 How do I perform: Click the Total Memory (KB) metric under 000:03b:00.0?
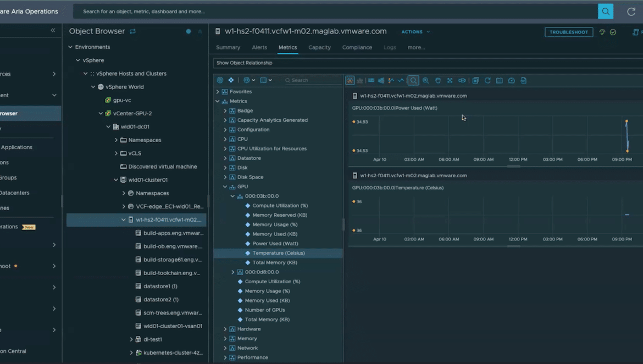275,263
